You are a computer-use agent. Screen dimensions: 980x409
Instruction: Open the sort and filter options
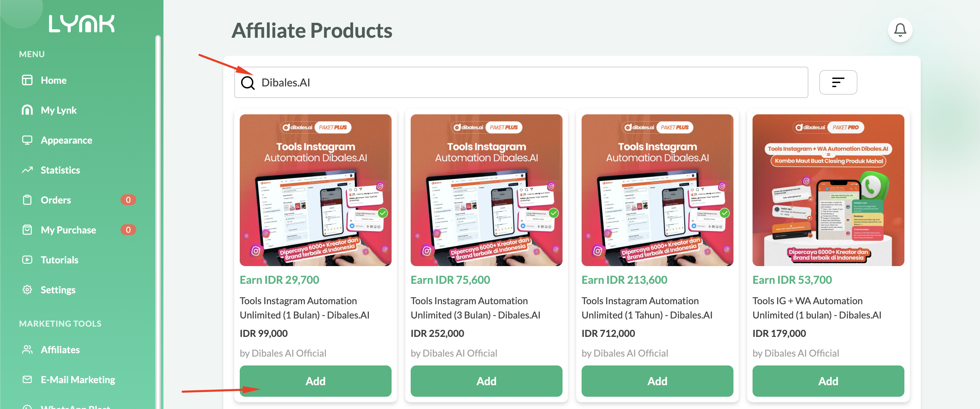coord(838,82)
